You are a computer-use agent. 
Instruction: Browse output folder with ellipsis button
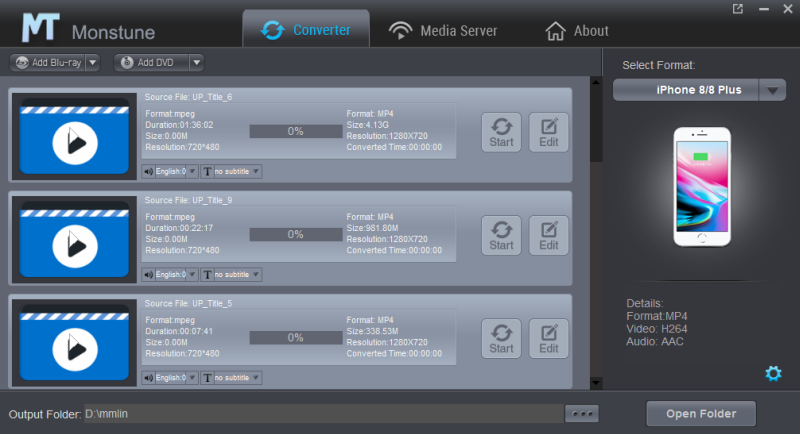(x=581, y=413)
